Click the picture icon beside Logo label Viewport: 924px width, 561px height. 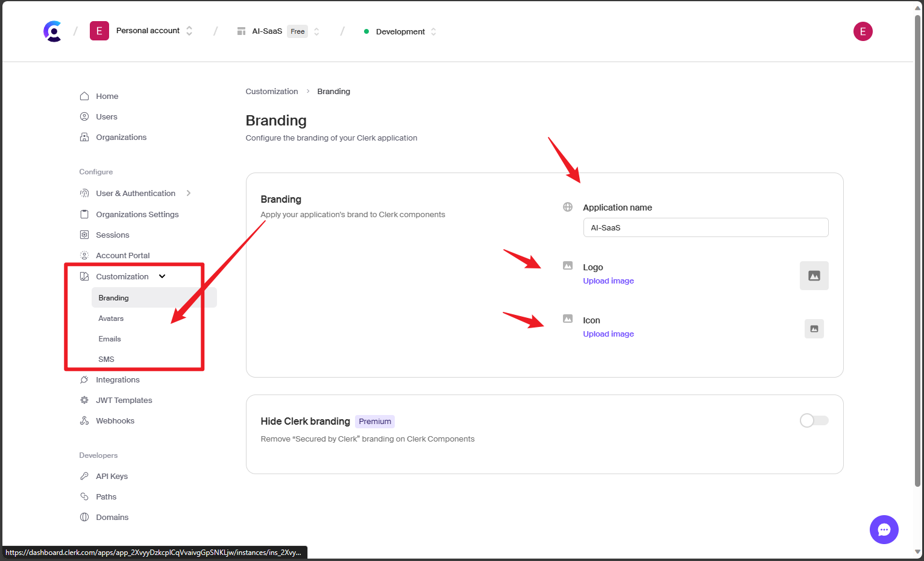[x=568, y=265]
